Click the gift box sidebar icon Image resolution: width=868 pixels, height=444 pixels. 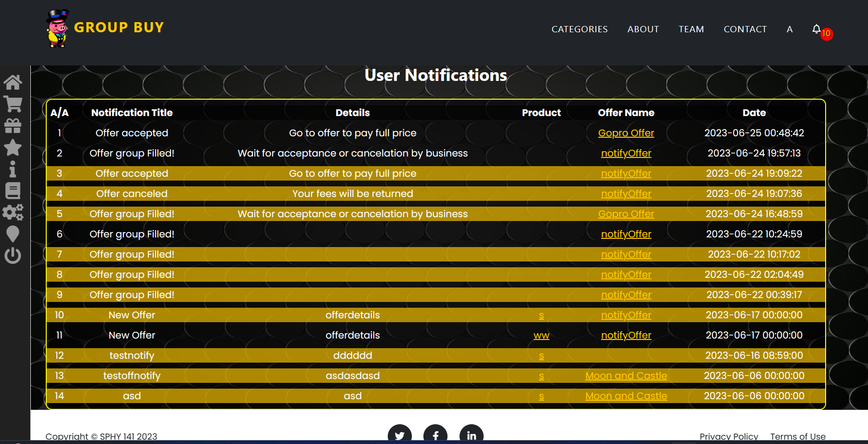point(13,126)
